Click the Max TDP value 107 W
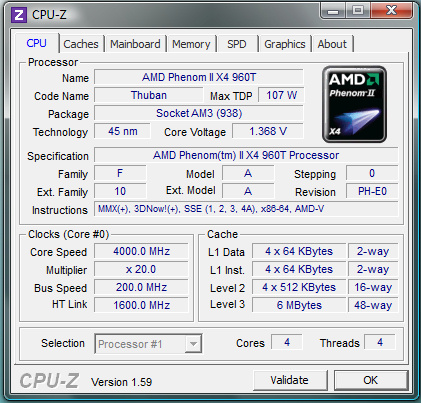Viewport: 421px width, 403px height. coord(281,95)
